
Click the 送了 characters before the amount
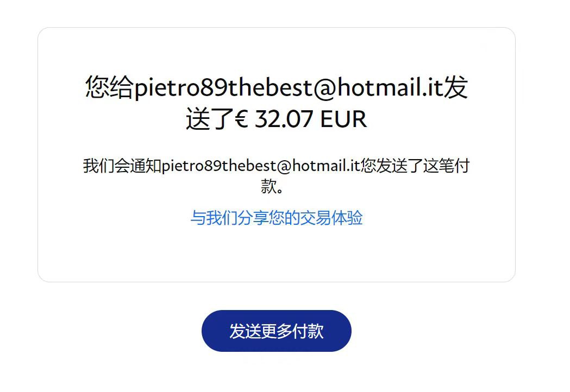[210, 119]
